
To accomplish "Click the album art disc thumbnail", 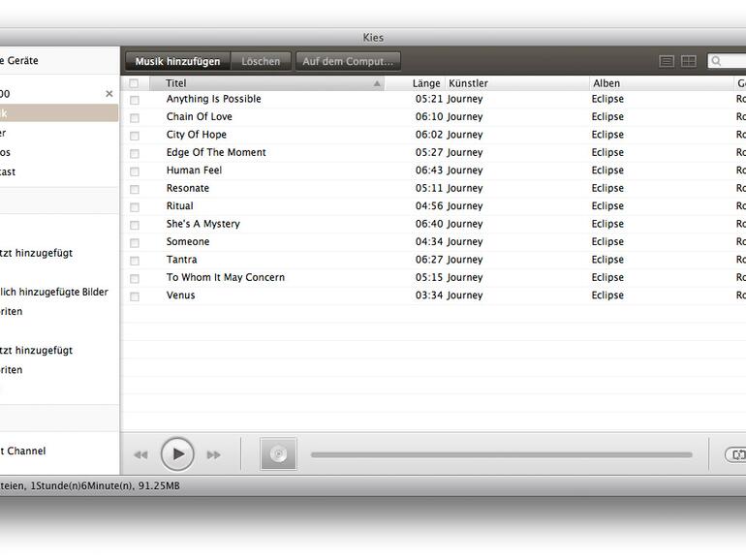I will 278,453.
